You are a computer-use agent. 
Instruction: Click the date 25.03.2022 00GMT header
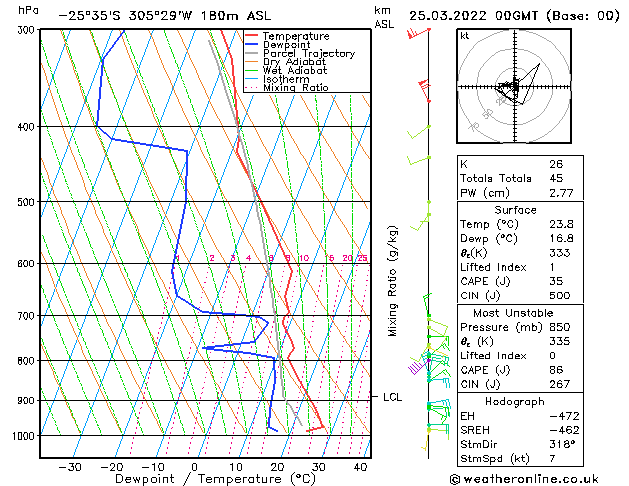click(514, 16)
